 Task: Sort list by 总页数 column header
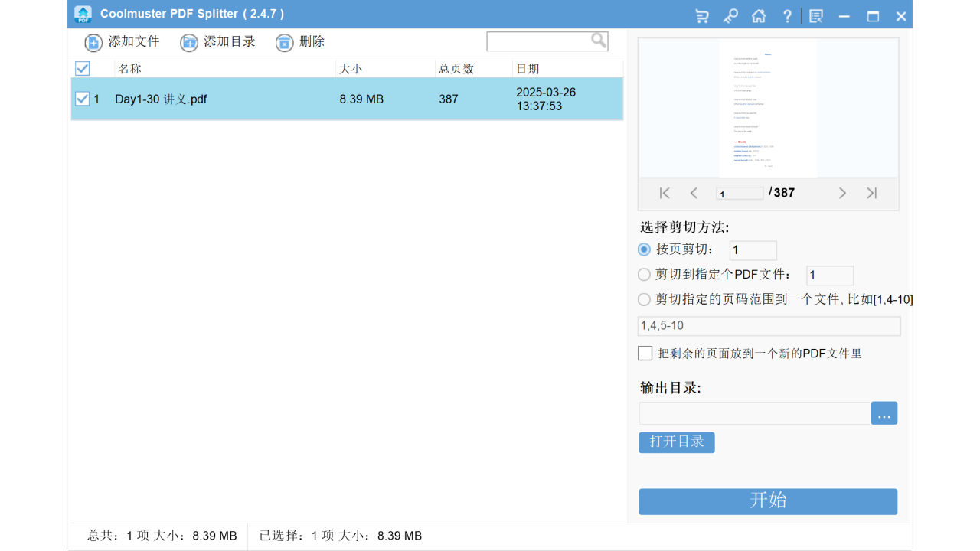[456, 69]
